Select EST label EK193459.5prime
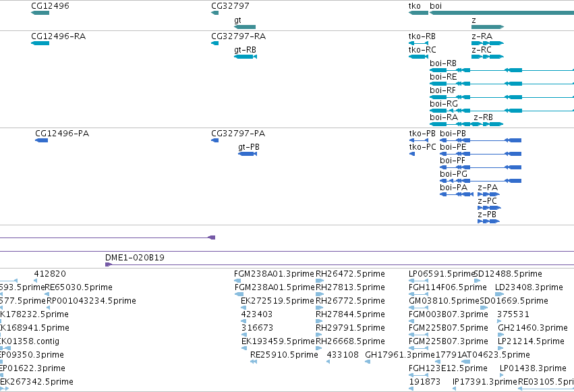574x392 pixels. tap(278, 341)
